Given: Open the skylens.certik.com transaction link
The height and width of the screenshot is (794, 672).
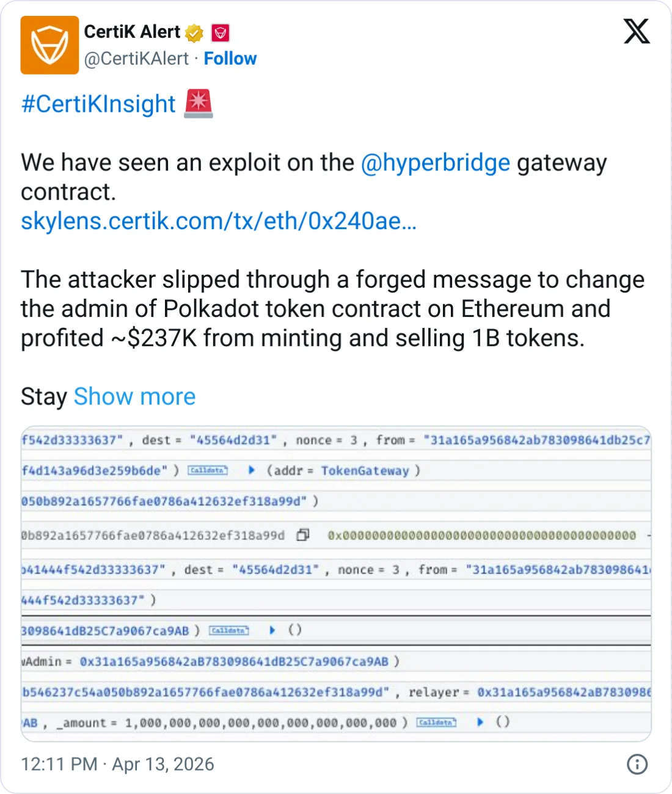Looking at the screenshot, I should pyautogui.click(x=218, y=221).
